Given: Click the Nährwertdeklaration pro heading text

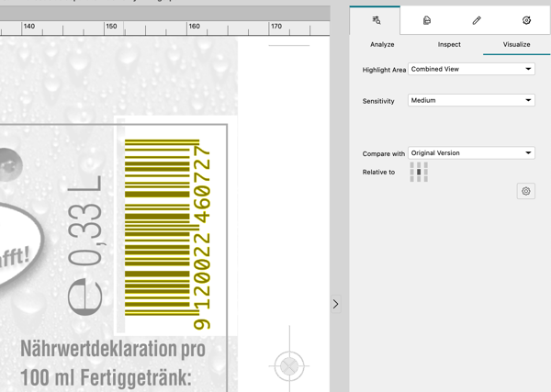Looking at the screenshot, I should pyautogui.click(x=112, y=349).
